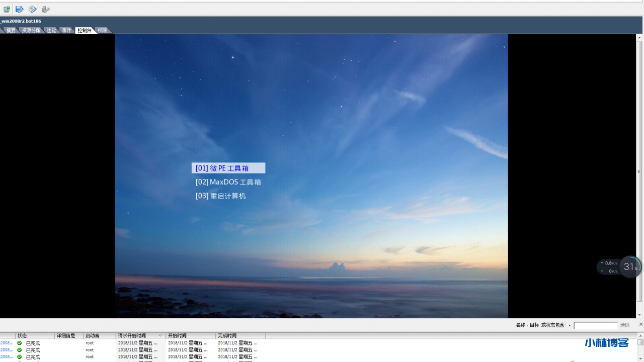This screenshot has height=362, width=644.
Task: Open the 权限 (Permissions) tab
Action: click(x=102, y=31)
